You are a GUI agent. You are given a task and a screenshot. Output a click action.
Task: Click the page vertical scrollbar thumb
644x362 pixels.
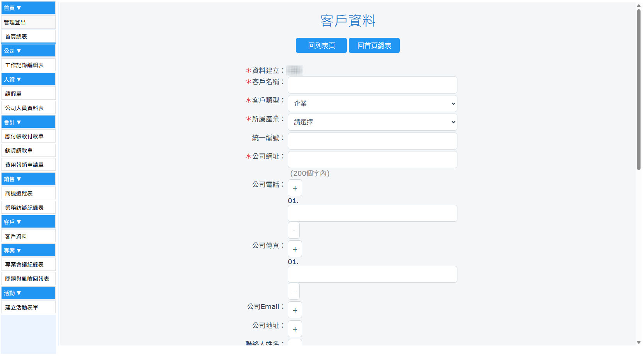tap(639, 89)
